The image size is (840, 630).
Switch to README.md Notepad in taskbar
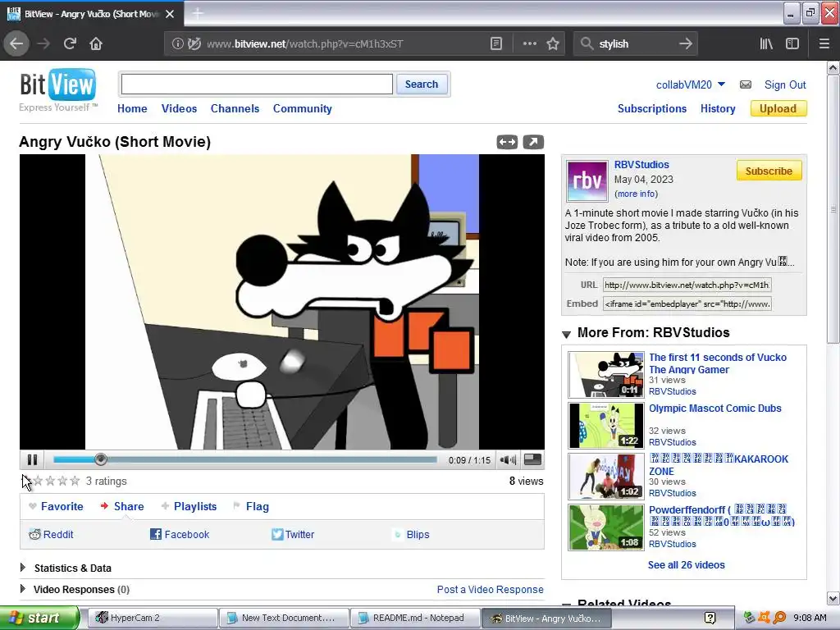point(415,618)
